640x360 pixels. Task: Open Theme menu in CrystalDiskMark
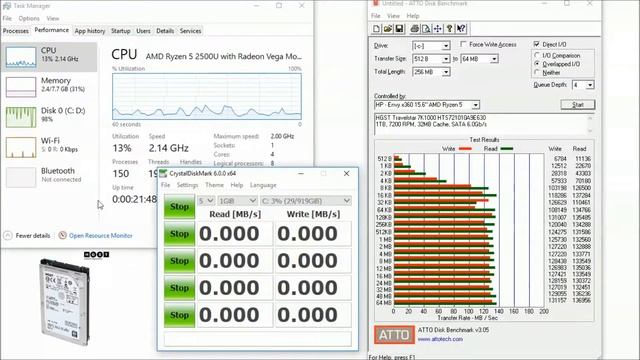click(x=214, y=185)
